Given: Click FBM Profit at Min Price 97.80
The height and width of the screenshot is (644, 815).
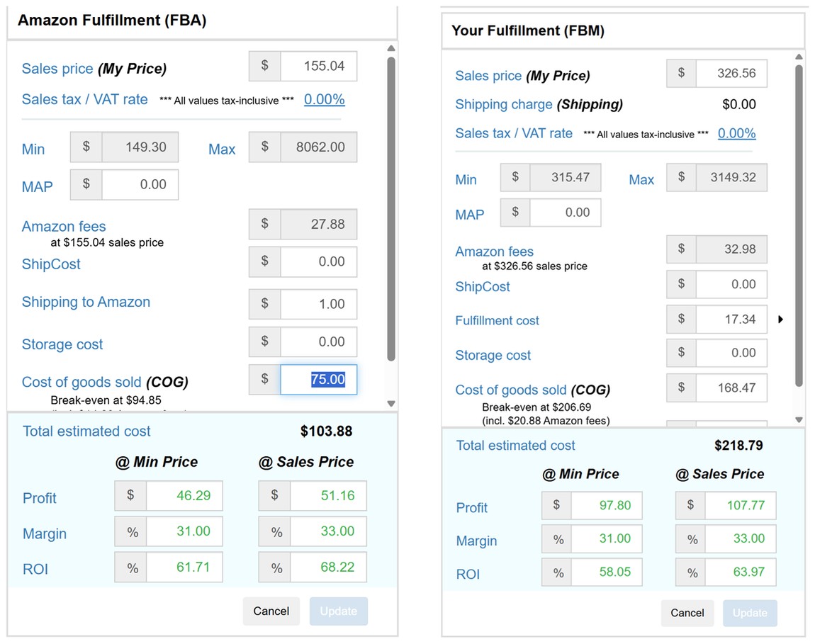Looking at the screenshot, I should point(607,505).
